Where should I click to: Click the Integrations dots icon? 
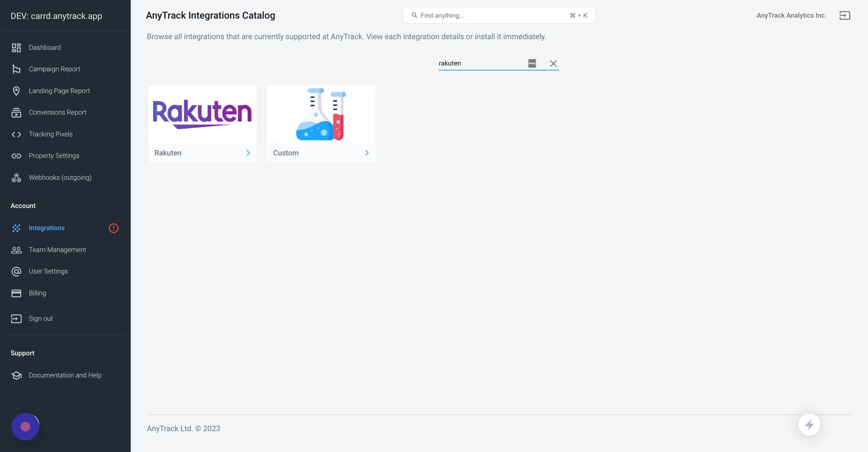16,228
